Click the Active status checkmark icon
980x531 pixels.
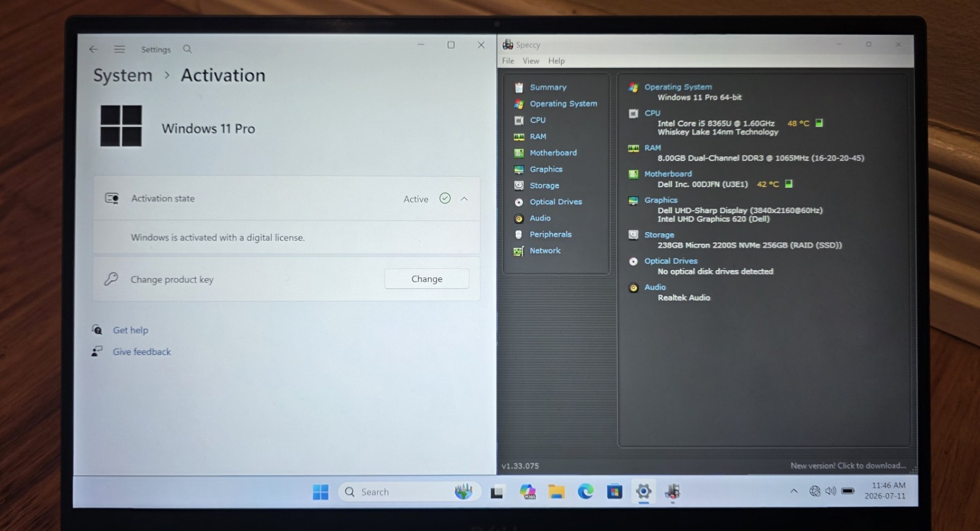click(x=445, y=198)
